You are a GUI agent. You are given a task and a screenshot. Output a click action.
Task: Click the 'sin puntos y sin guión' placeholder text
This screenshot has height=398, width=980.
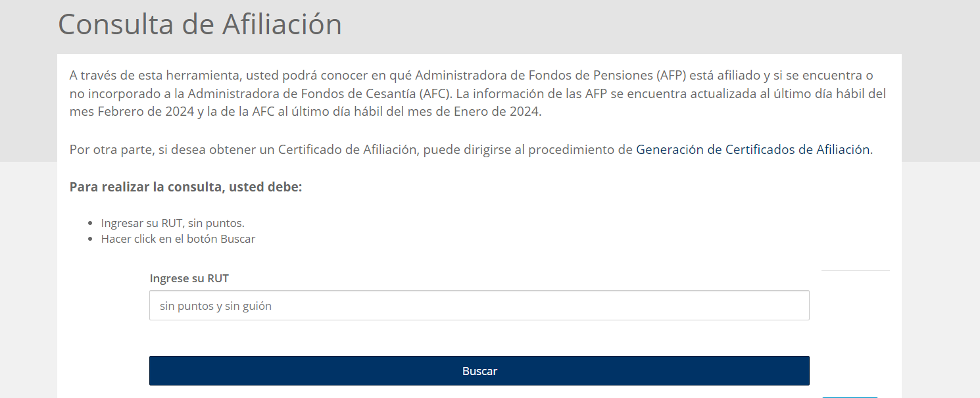[x=216, y=306]
